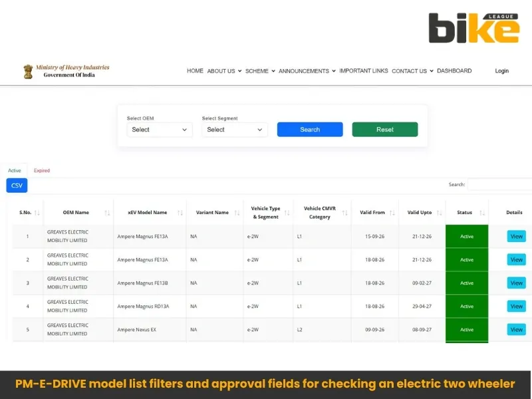Click Active status cell in row 1
The image size is (532, 399).
point(467,237)
